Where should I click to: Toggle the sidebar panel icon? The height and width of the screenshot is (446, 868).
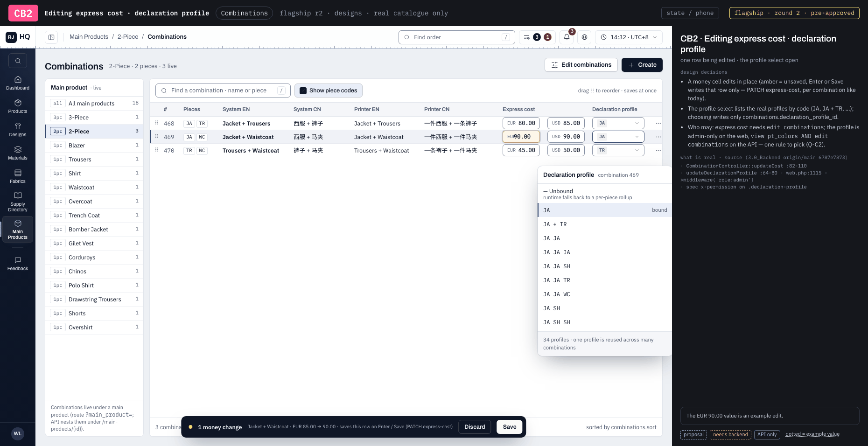point(51,37)
